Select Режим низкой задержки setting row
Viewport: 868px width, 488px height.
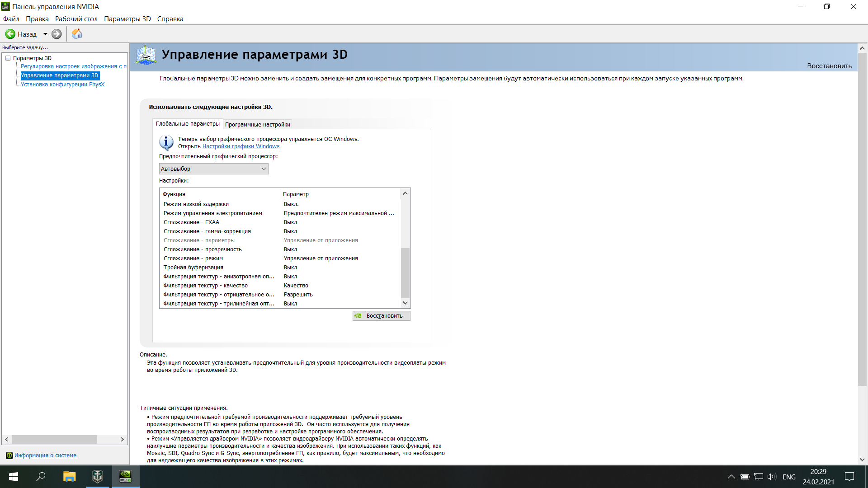tap(280, 204)
